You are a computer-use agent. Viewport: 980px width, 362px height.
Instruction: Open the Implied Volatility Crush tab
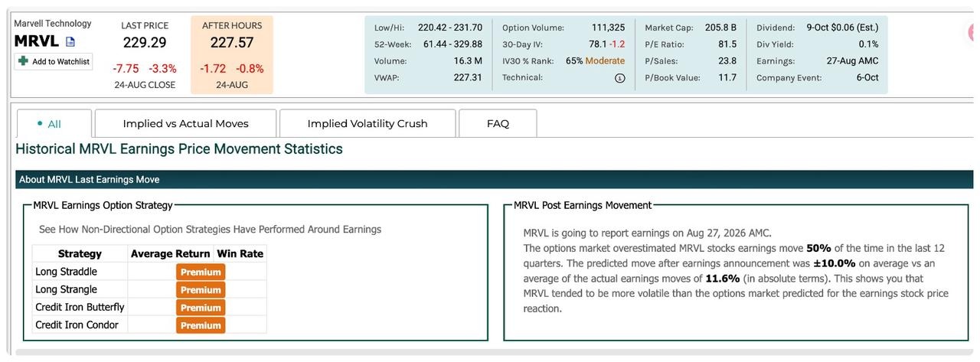point(367,123)
